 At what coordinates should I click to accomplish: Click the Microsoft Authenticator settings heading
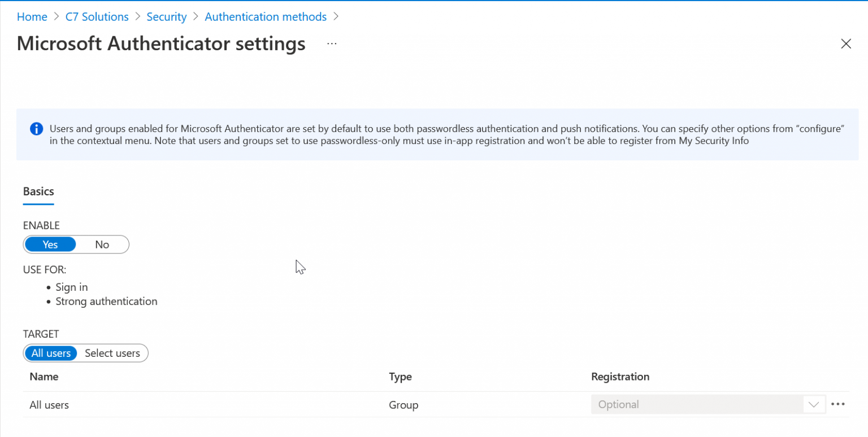161,43
